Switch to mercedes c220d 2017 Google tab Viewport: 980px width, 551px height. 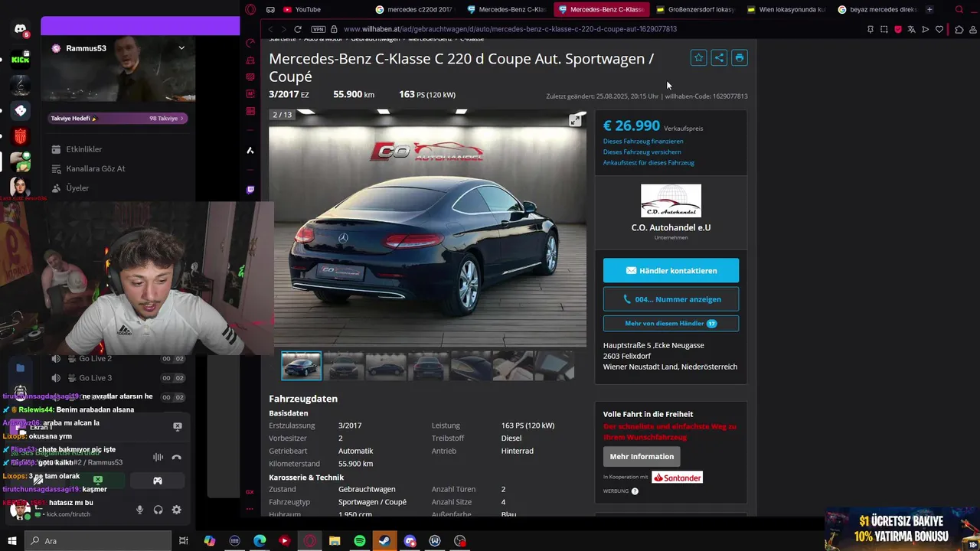click(413, 10)
